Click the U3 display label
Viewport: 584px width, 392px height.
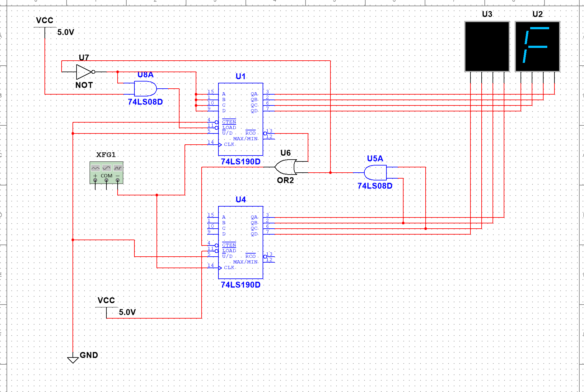[x=487, y=14]
